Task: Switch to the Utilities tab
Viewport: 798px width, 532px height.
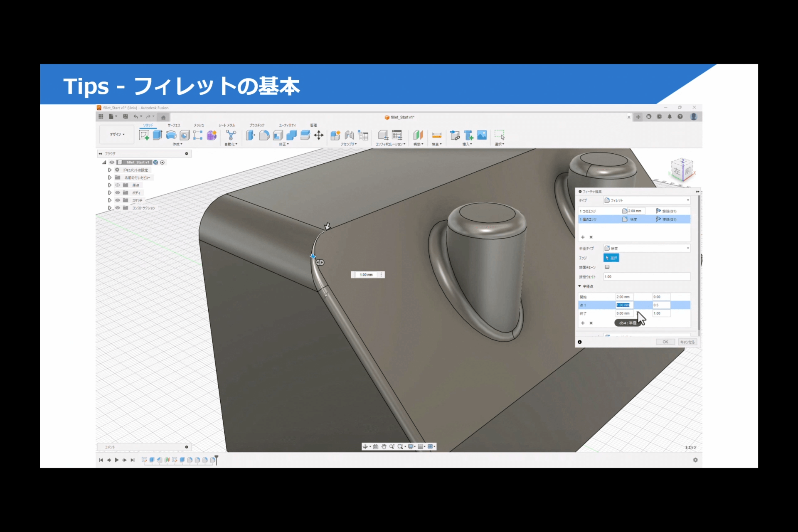Action: click(x=287, y=125)
